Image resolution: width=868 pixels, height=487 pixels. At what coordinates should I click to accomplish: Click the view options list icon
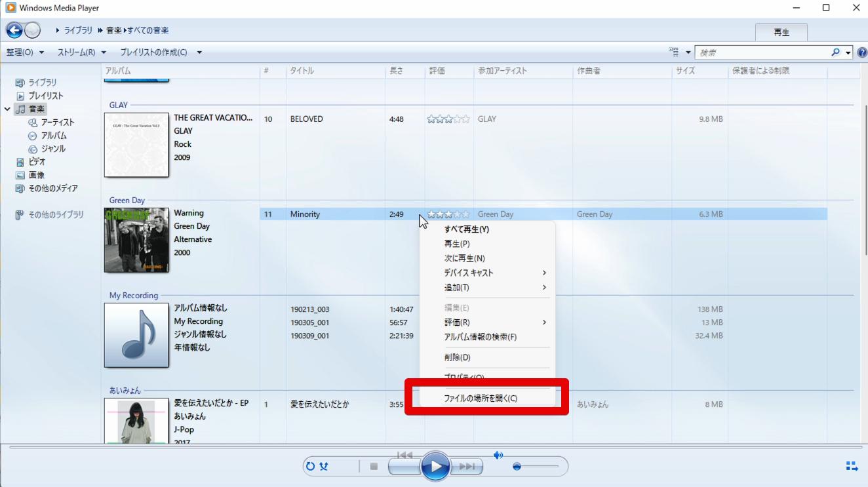click(x=673, y=52)
